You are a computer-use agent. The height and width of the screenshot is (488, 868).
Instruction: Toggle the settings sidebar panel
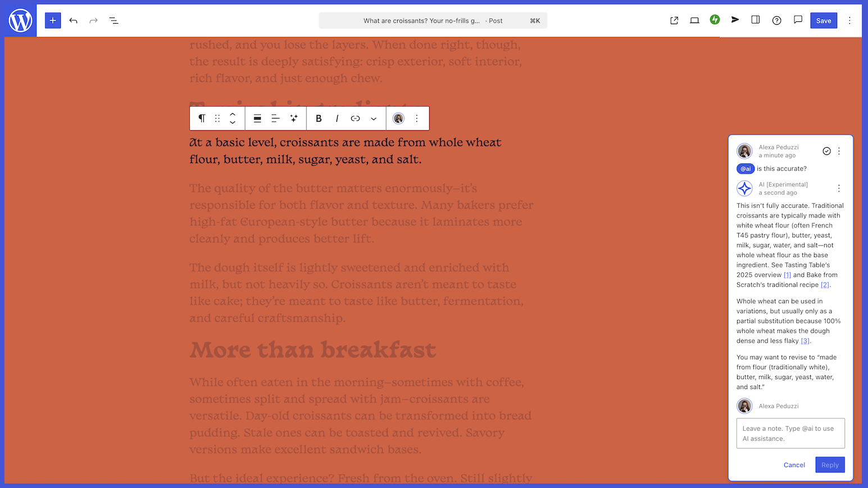(756, 20)
